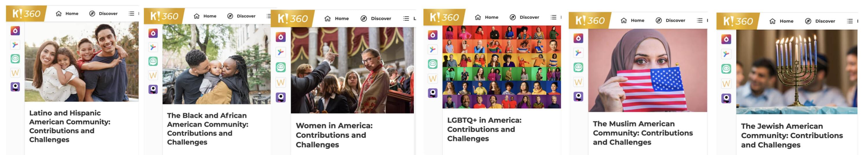Expand the list menu icon above Latino and Hispanic card

tap(131, 14)
